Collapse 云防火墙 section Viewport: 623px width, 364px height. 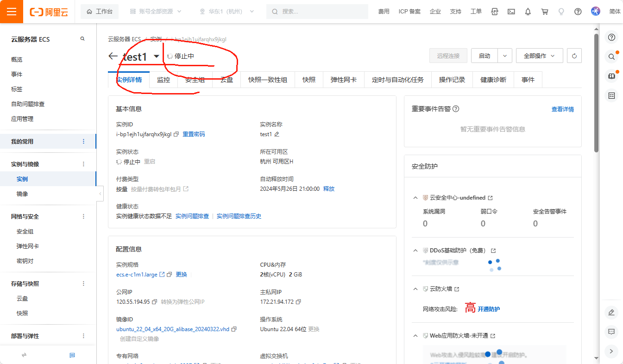pos(415,289)
